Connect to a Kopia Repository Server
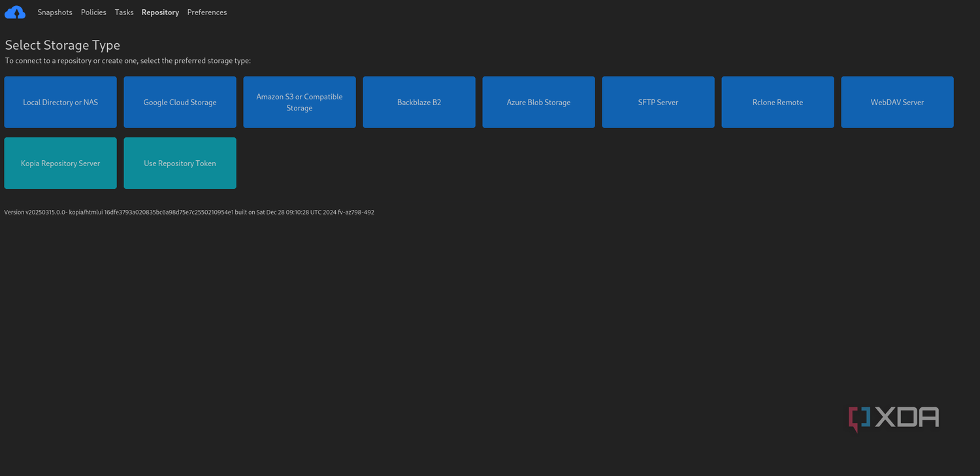This screenshot has width=980, height=476. (x=61, y=163)
